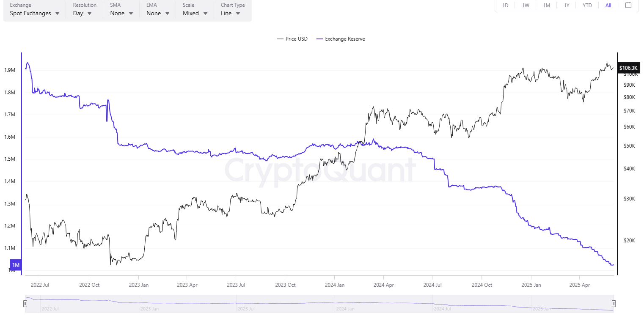Open the Chart Type dropdown

click(231, 13)
